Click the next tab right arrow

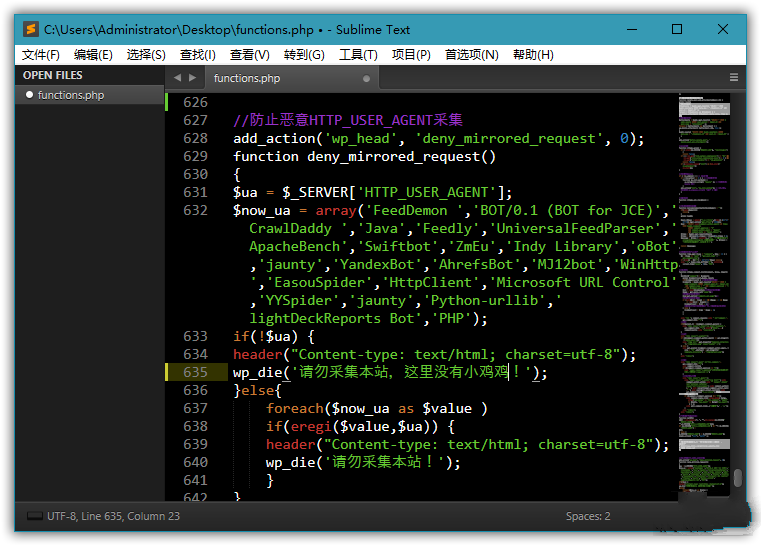(x=192, y=77)
